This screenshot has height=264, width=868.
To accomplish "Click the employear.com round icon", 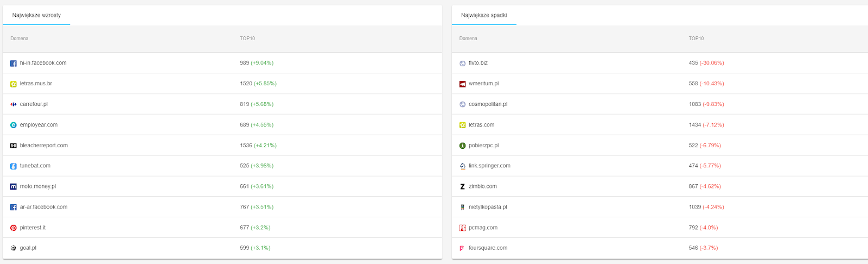I will [14, 125].
